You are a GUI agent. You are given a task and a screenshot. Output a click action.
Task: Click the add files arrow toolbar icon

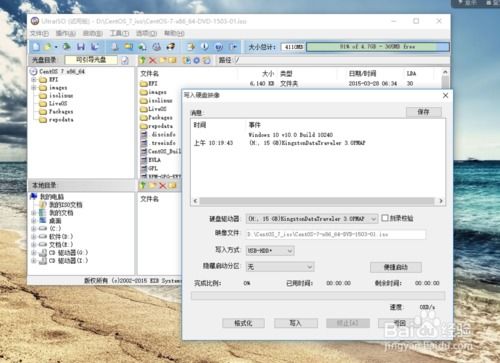pyautogui.click(x=191, y=47)
